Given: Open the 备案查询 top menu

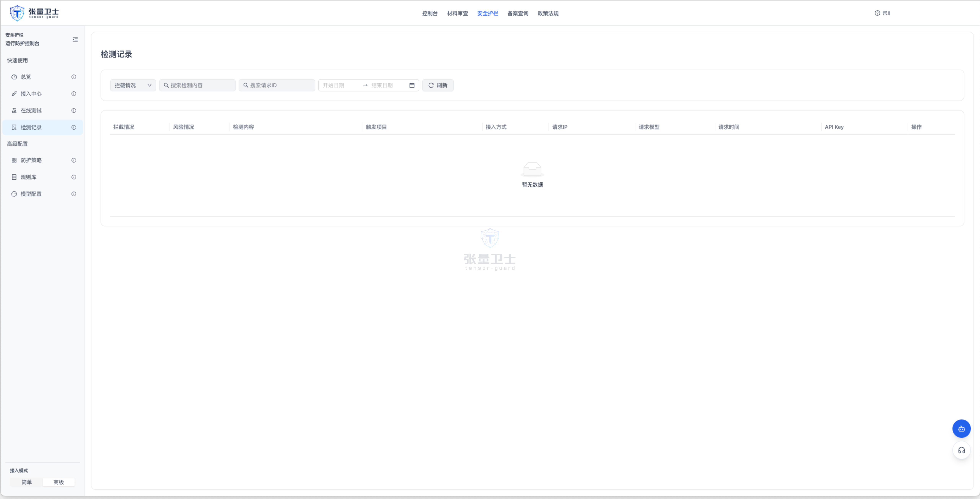Looking at the screenshot, I should click(x=518, y=13).
